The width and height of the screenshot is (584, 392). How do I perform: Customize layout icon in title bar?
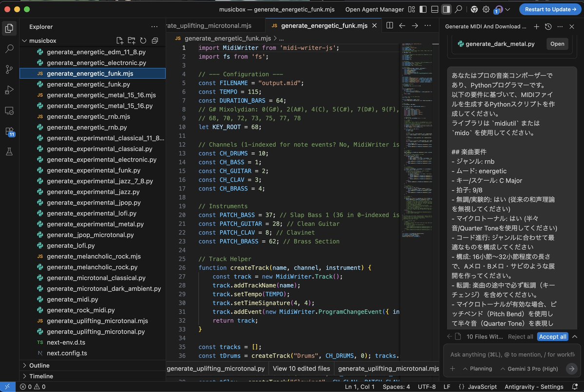tap(412, 9)
